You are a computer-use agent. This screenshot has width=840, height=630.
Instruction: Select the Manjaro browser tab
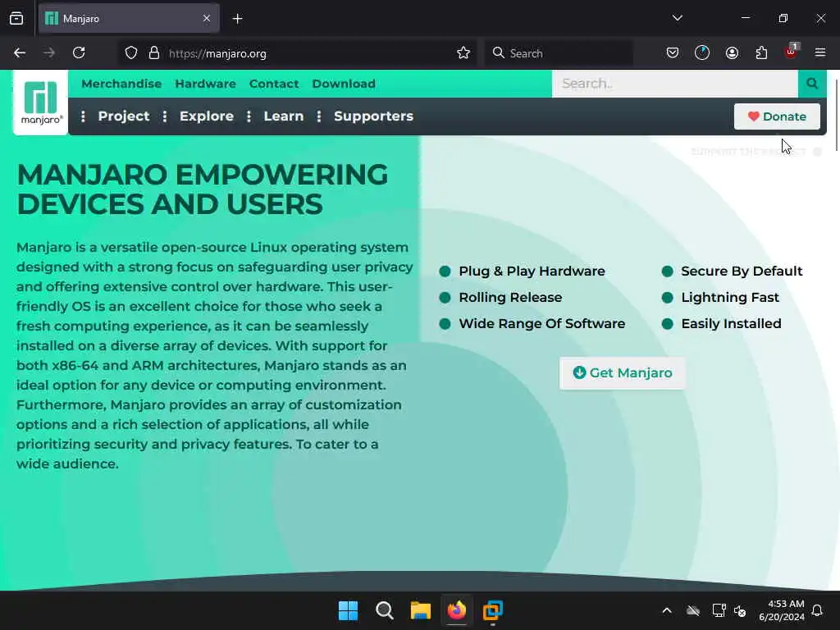click(129, 19)
